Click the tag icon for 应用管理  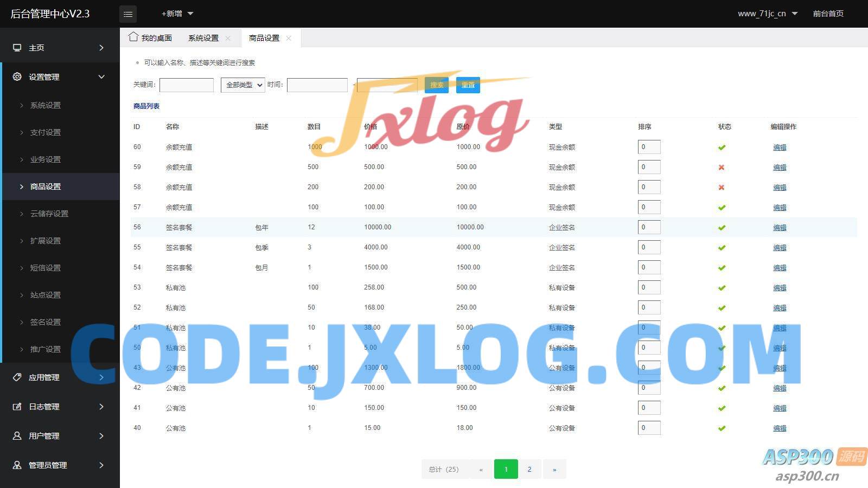17,377
